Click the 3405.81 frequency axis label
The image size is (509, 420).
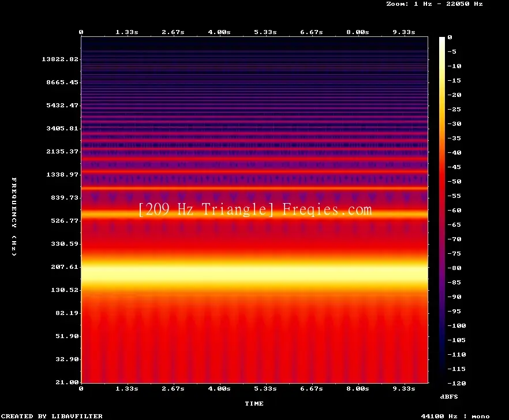coord(62,128)
